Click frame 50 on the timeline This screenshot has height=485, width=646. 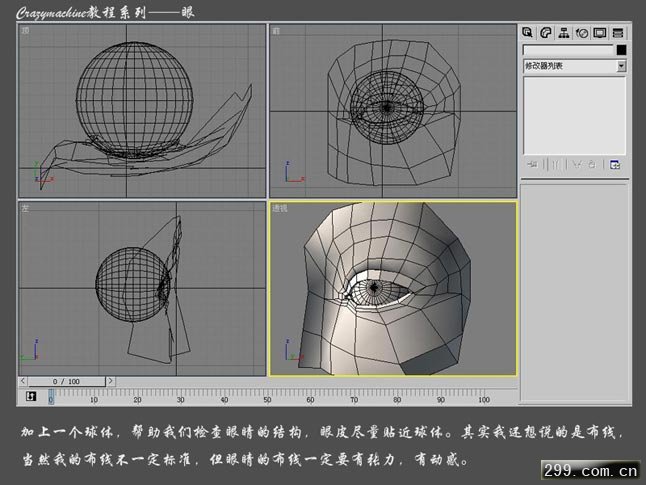click(x=267, y=399)
